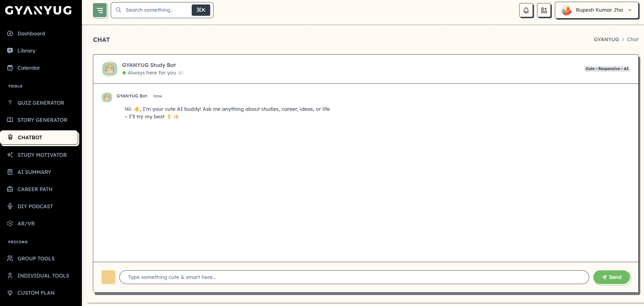The width and height of the screenshot is (644, 306).
Task: Click the GYANYUG breadcrumb link
Action: click(606, 39)
